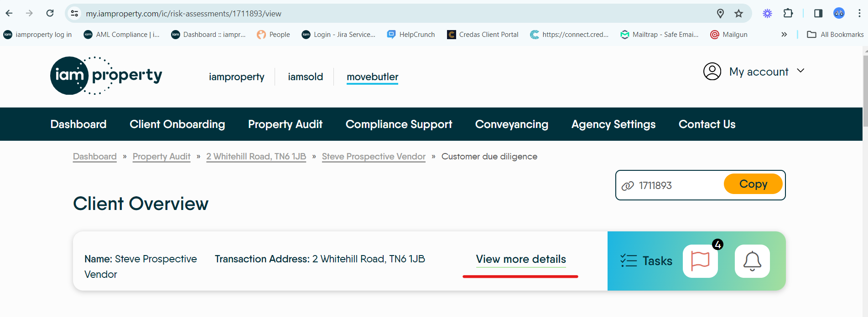The image size is (868, 317).
Task: Open Agency Settings in the nav bar
Action: (x=613, y=124)
